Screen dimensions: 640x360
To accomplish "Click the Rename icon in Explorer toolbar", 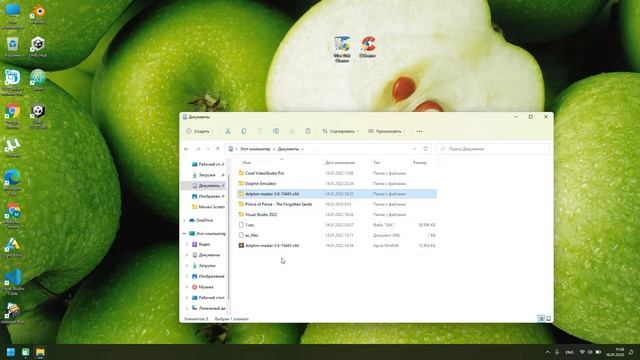I will [276, 131].
